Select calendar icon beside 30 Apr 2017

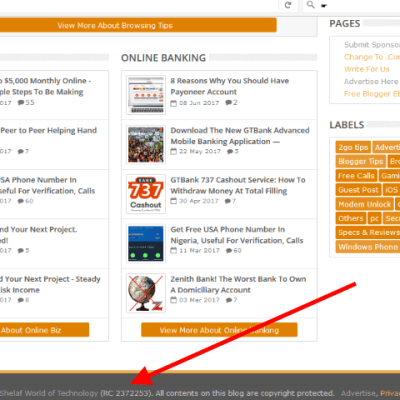point(174,201)
